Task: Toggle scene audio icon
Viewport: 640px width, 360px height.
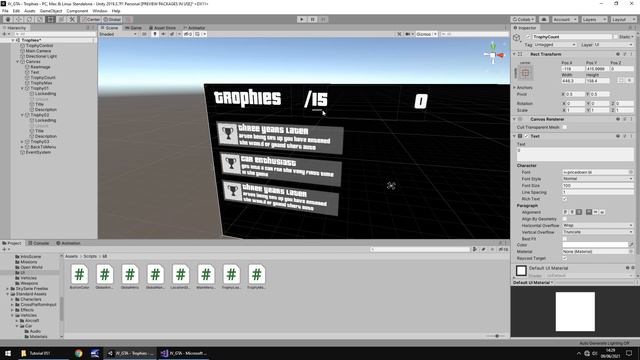Action: [163, 34]
